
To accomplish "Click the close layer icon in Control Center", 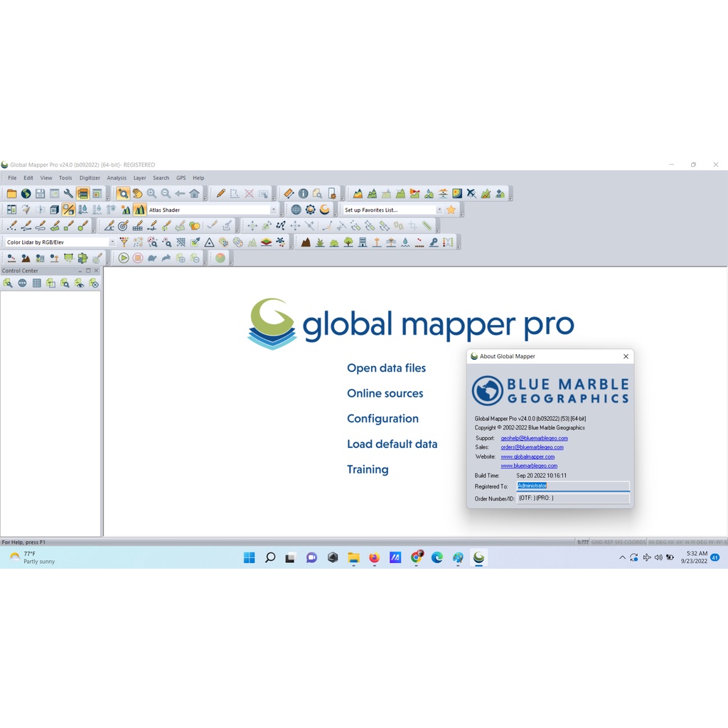I will [94, 283].
